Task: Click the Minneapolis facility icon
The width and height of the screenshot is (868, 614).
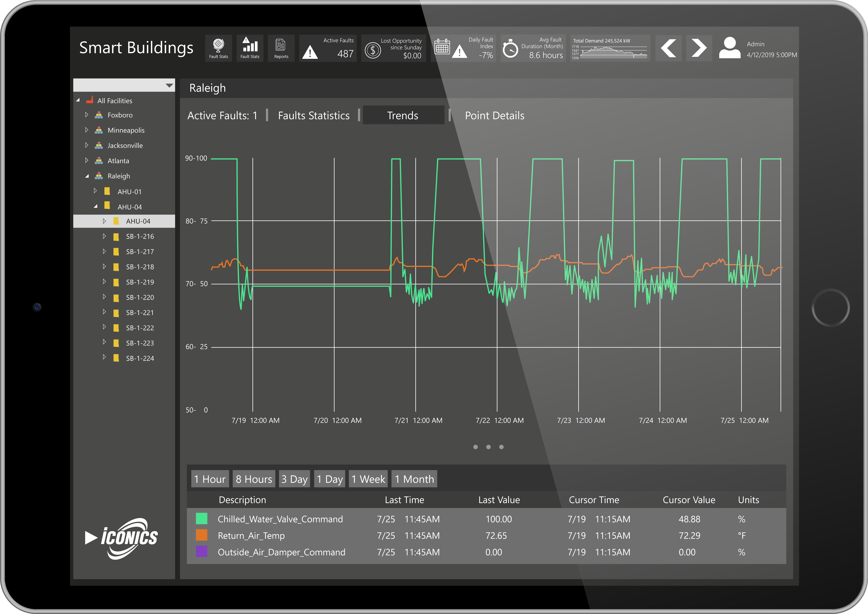Action: point(99,130)
